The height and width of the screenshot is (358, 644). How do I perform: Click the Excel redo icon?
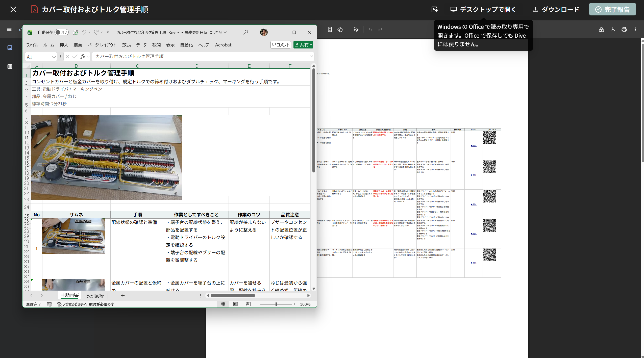[96, 32]
